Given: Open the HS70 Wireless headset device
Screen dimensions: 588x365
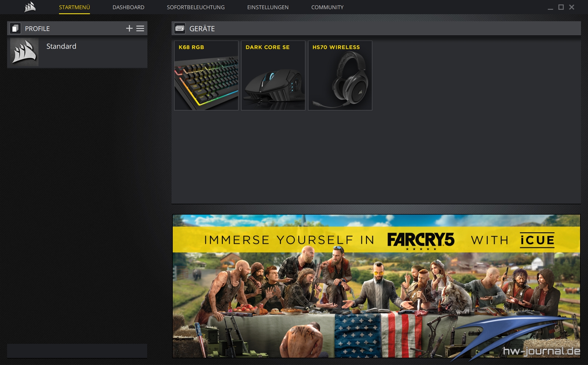Looking at the screenshot, I should click(x=340, y=75).
